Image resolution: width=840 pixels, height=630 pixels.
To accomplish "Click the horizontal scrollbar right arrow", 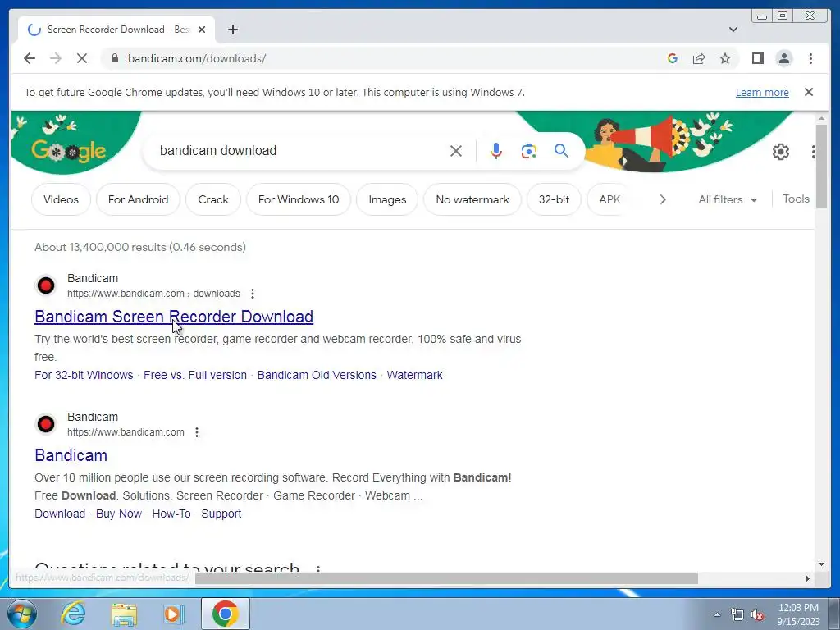I will [808, 578].
